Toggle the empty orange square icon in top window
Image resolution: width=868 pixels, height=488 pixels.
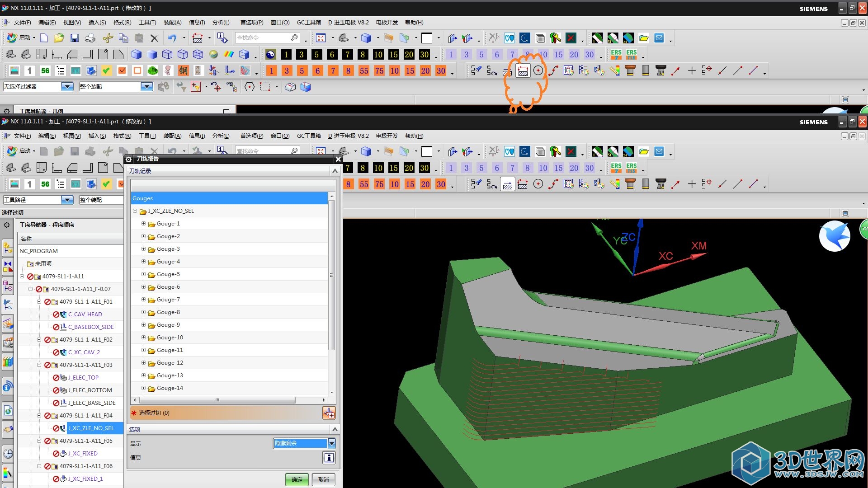[137, 70]
